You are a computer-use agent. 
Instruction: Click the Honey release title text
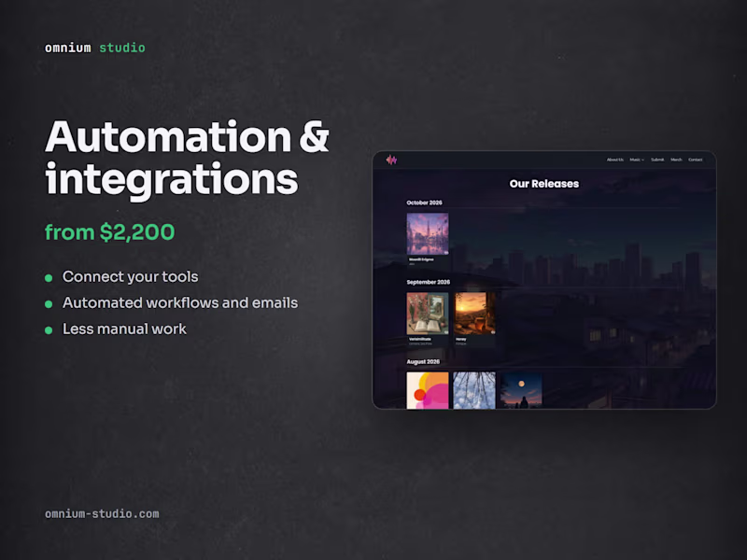coord(461,339)
